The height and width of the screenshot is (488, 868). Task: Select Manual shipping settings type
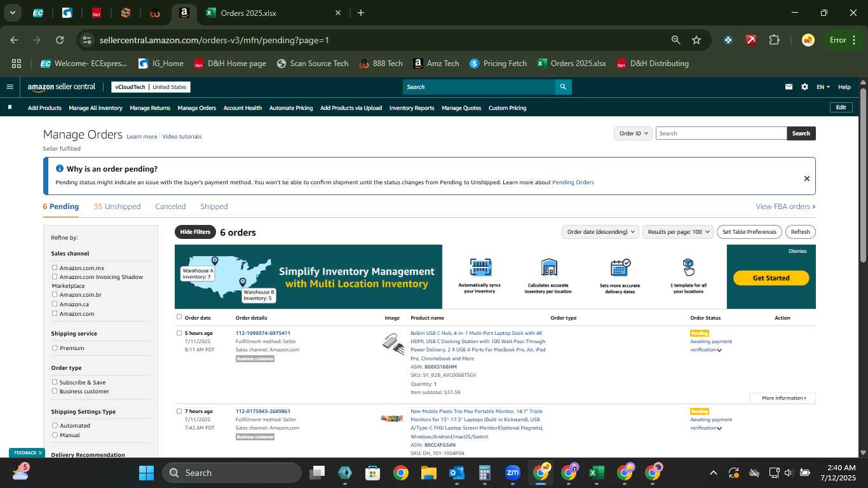pyautogui.click(x=55, y=435)
